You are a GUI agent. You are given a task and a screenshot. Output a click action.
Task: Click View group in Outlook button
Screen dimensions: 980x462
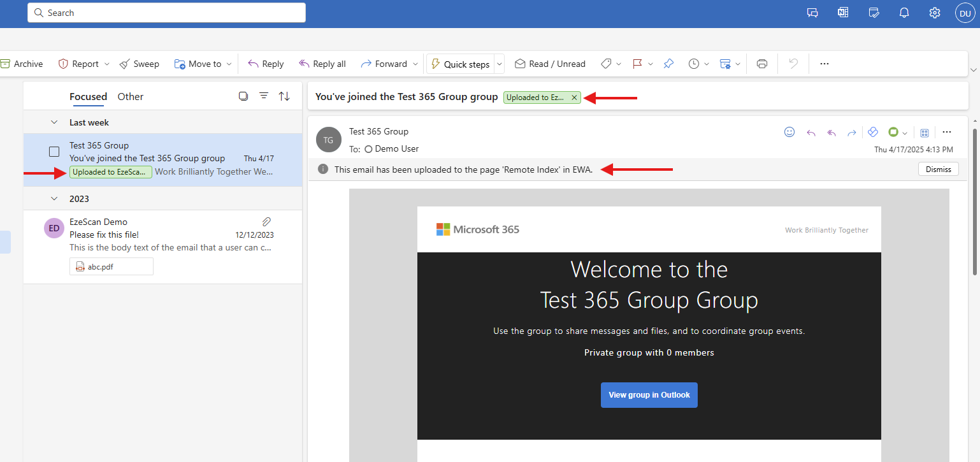tap(649, 395)
